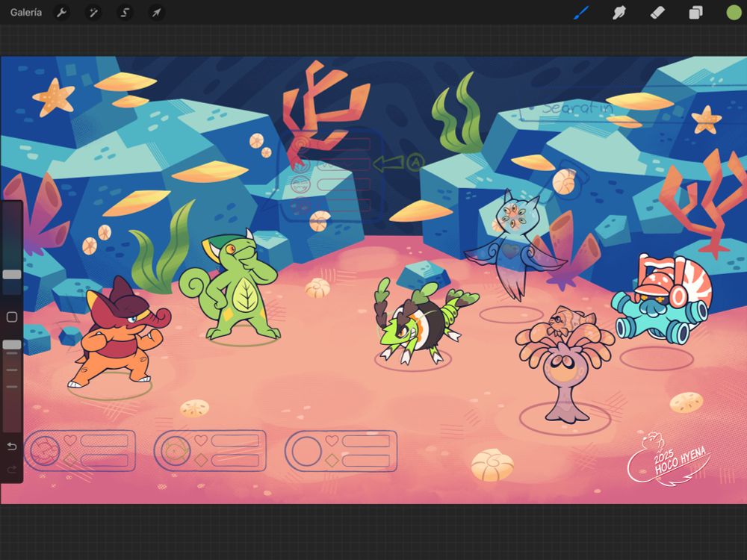This screenshot has height=560, width=747.
Task: Click the artwork canvas thumbnail
Action: (373, 280)
